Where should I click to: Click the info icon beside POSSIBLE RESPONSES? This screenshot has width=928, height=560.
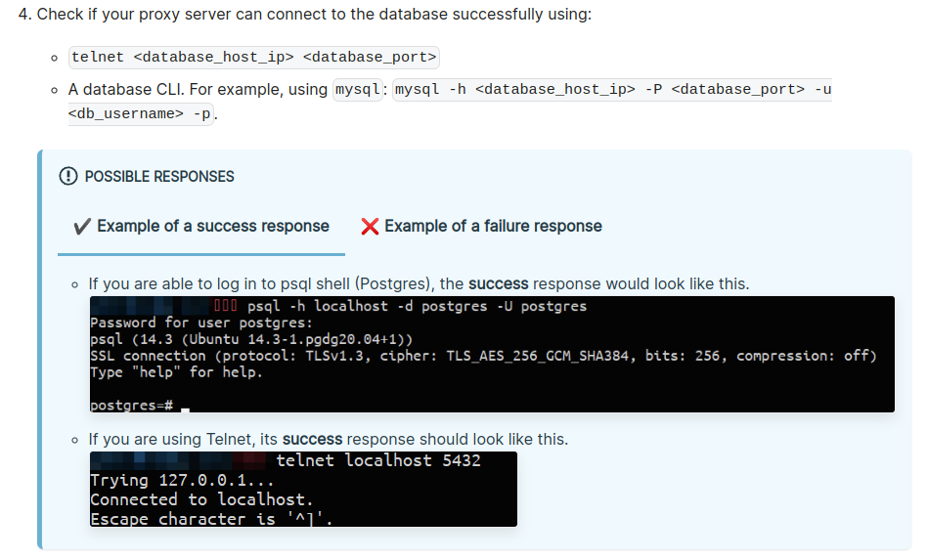tap(68, 177)
